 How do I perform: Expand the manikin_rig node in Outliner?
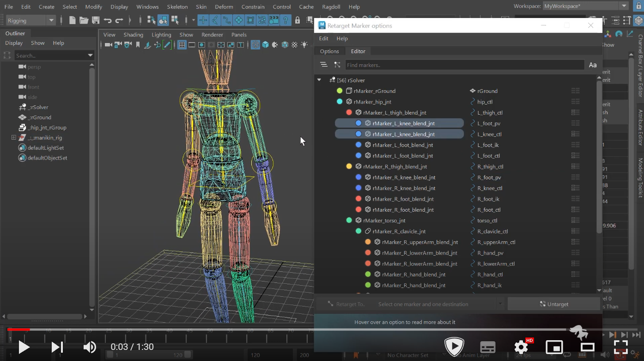coord(13,138)
